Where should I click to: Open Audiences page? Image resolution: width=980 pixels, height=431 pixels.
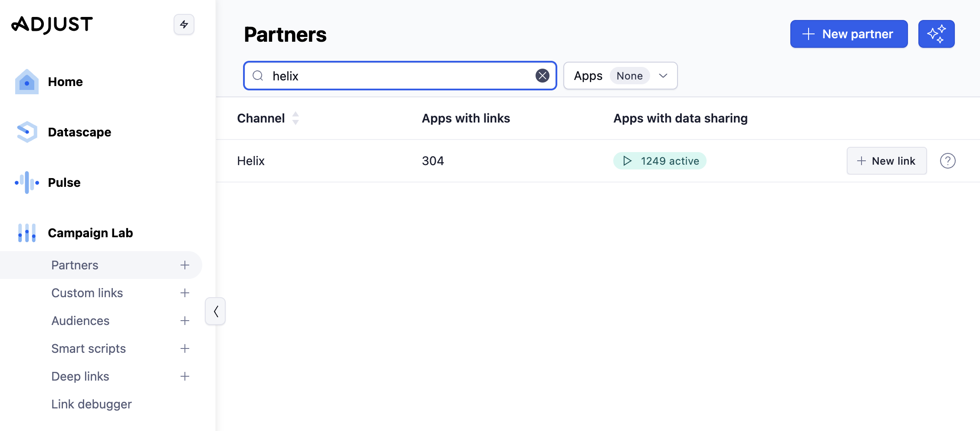pos(80,321)
